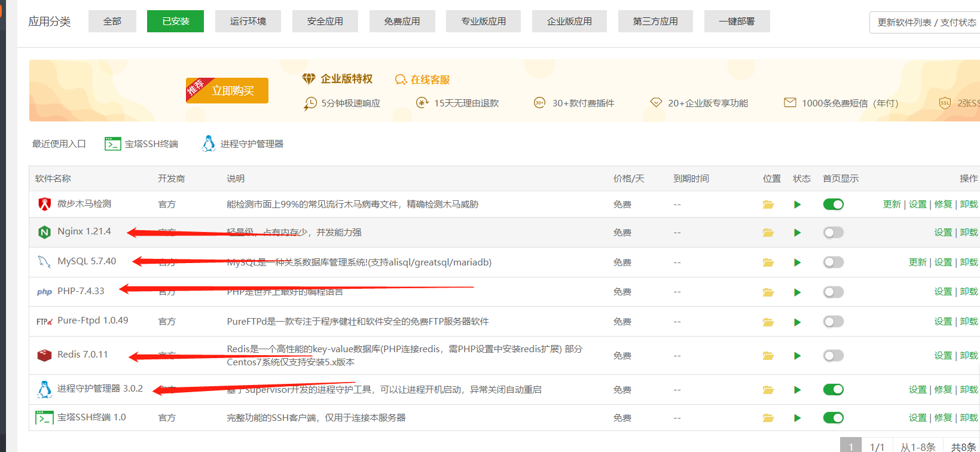This screenshot has height=452, width=980.
Task: Click 卸载 link for PHP-7.4.33
Action: pos(969,292)
